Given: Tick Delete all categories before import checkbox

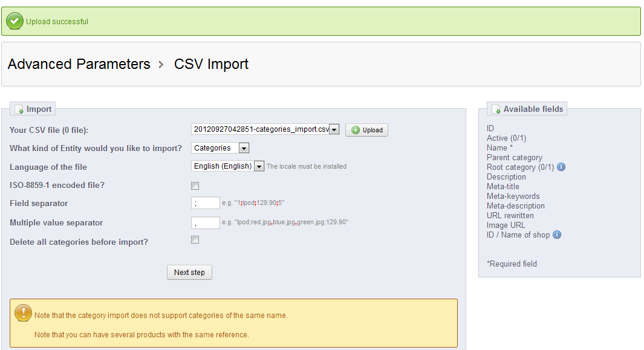Looking at the screenshot, I should tap(195, 240).
